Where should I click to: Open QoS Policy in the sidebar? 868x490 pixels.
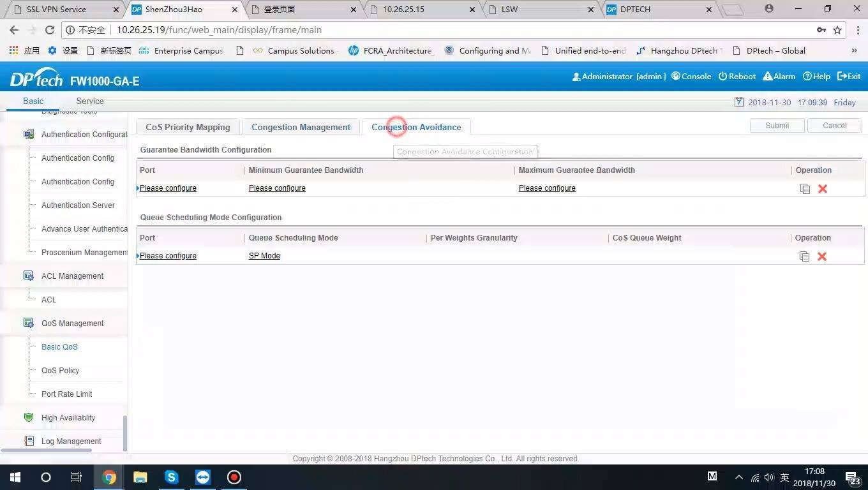[60, 371]
